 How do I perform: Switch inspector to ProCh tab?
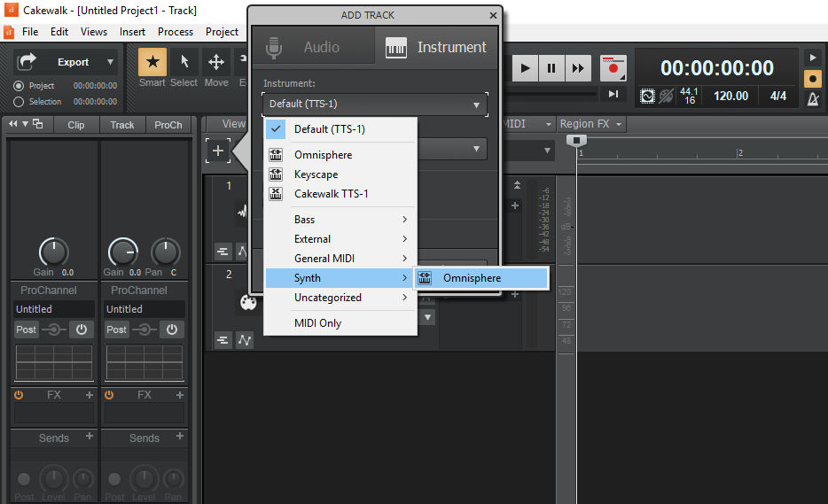coord(168,125)
